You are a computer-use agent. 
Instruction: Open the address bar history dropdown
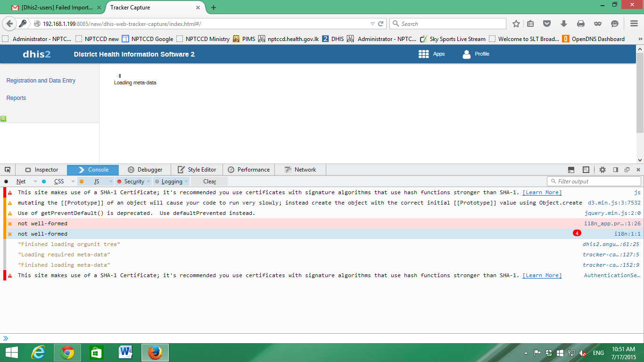point(372,24)
